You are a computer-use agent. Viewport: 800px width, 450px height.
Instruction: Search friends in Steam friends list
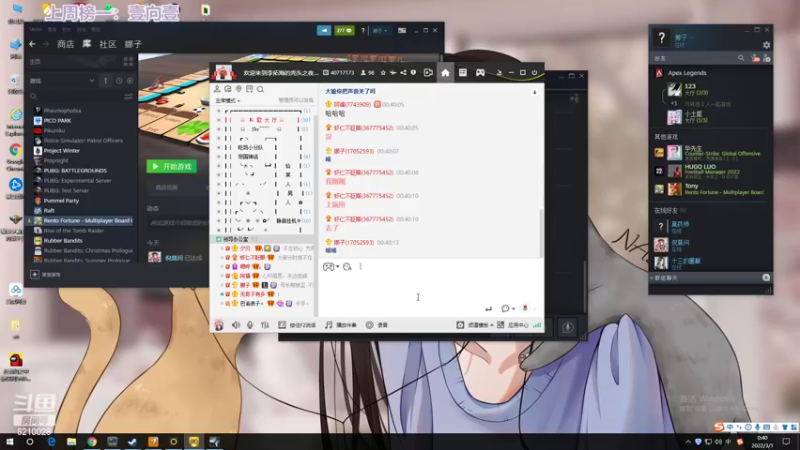tap(741, 59)
